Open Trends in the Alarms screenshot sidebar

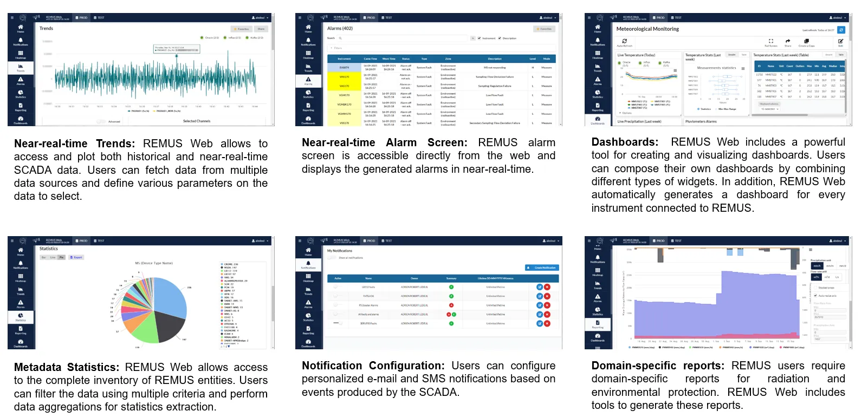tap(308, 67)
